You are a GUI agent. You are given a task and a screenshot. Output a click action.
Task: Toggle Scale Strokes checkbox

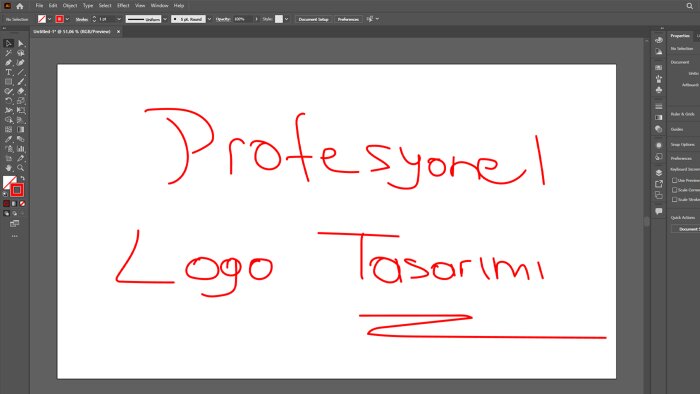pos(675,199)
